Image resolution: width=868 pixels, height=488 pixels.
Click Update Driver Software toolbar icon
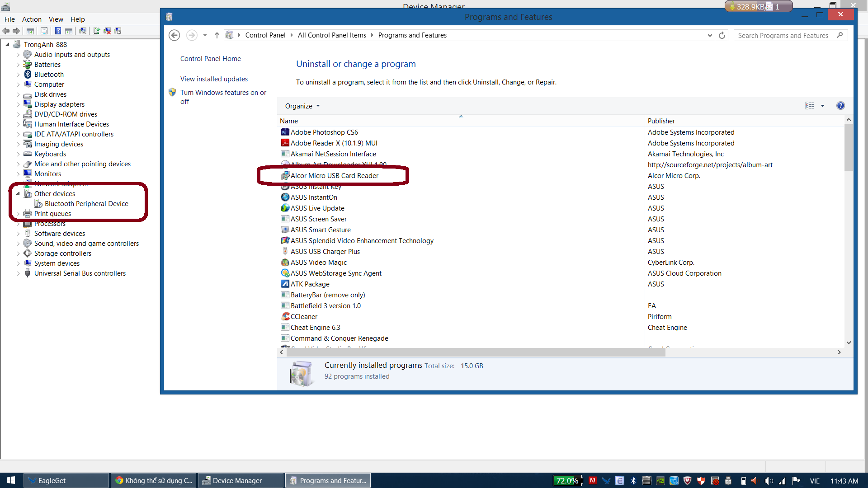point(96,31)
